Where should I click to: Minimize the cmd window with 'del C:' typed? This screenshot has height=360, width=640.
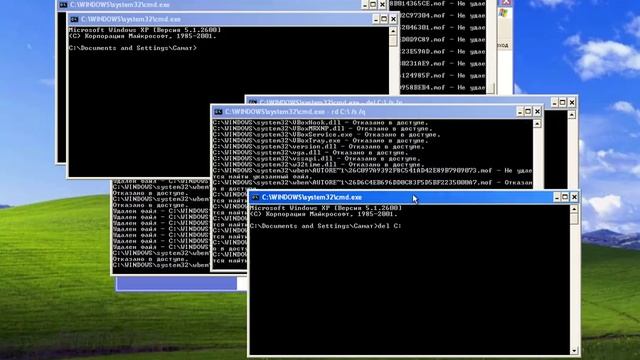point(557,198)
